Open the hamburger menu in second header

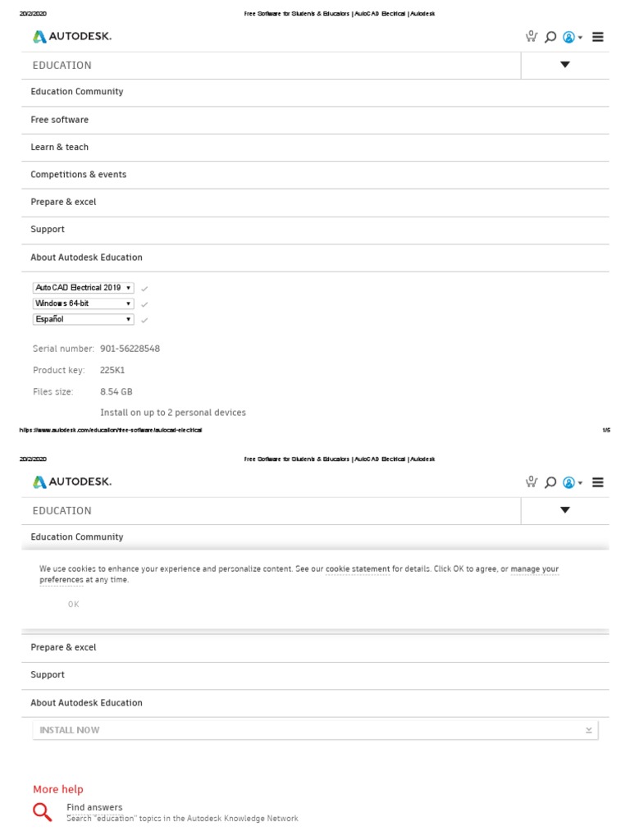point(598,482)
